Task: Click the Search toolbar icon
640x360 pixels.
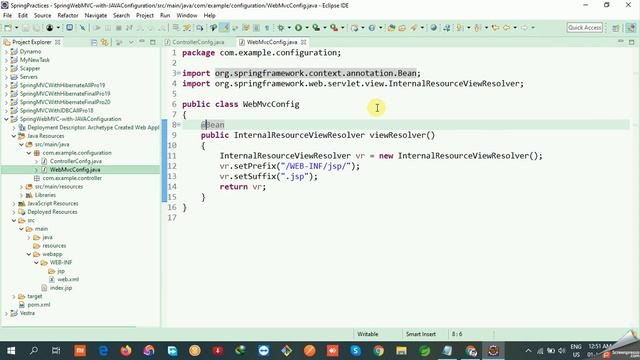Action: pyautogui.click(x=414, y=28)
